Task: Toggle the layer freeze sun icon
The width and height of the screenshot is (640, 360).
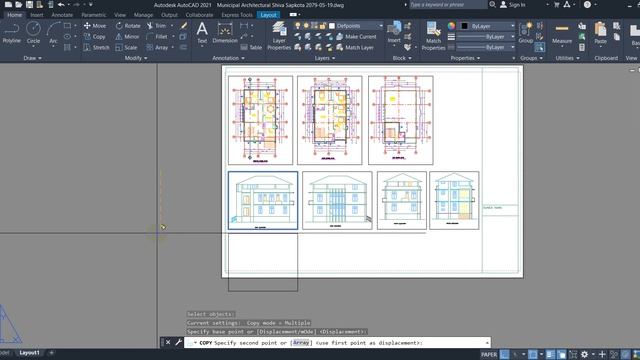Action: pyautogui.click(x=306, y=26)
